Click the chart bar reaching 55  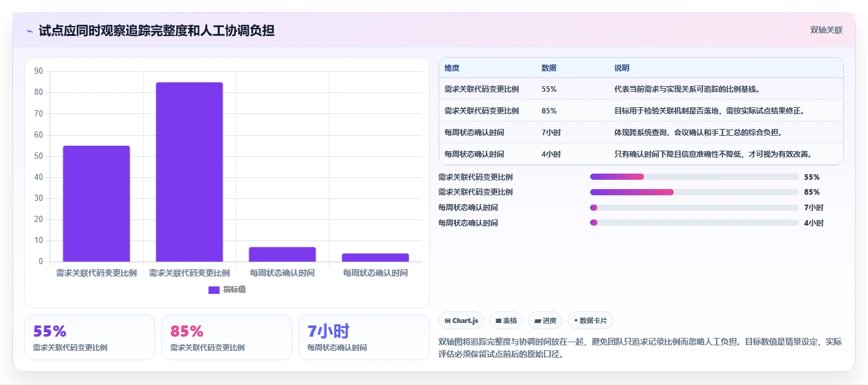click(96, 203)
